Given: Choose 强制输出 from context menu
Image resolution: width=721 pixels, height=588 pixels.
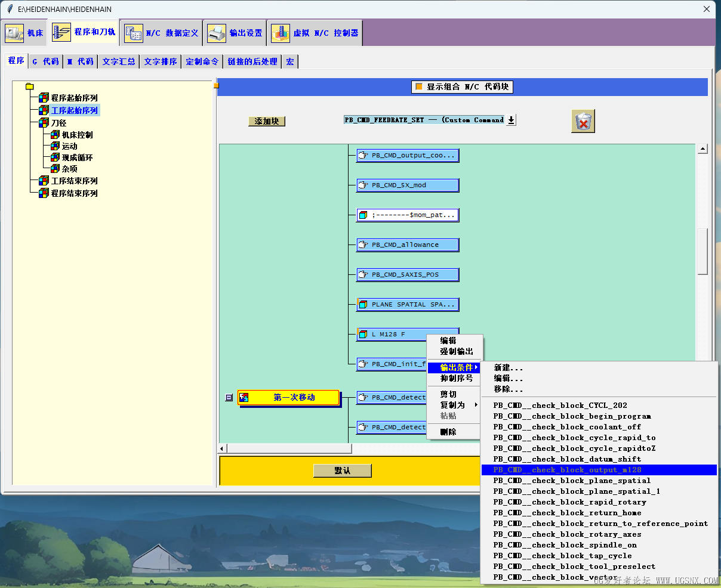Looking at the screenshot, I should (x=457, y=351).
